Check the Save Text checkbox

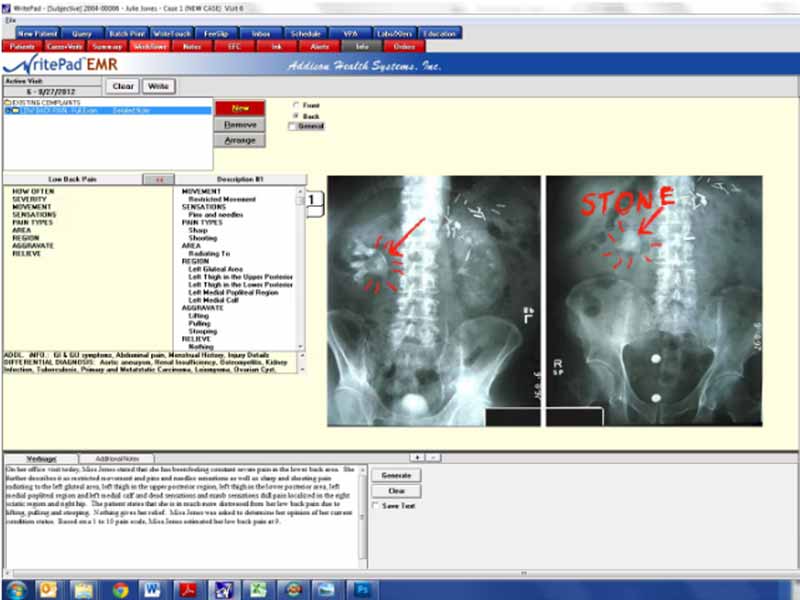(x=376, y=506)
